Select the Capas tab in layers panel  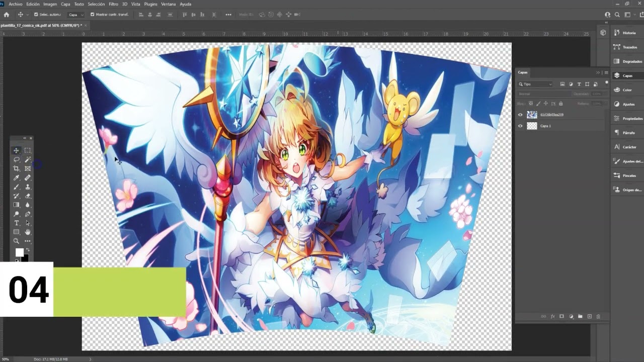523,72
